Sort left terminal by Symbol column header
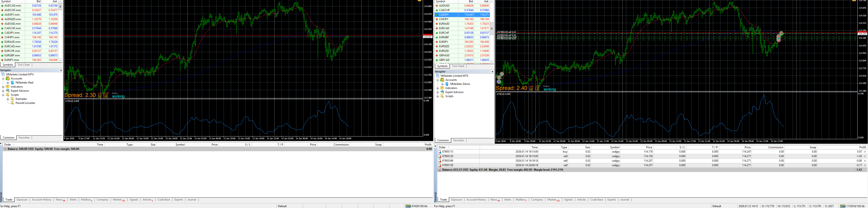This screenshot has height=208, width=868. coord(171,145)
